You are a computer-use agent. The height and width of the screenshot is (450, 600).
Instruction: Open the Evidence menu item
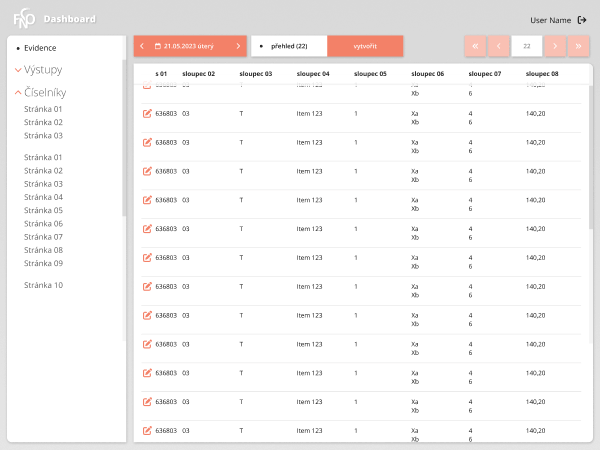40,48
